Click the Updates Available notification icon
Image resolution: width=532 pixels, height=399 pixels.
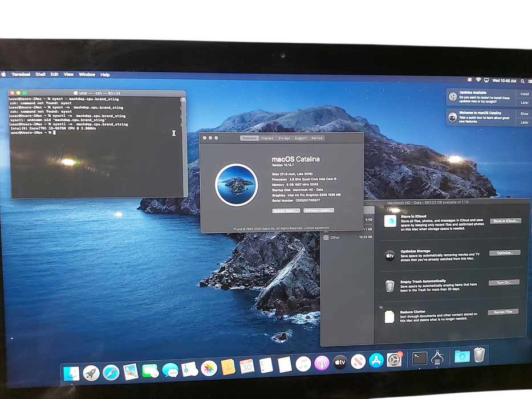click(453, 97)
